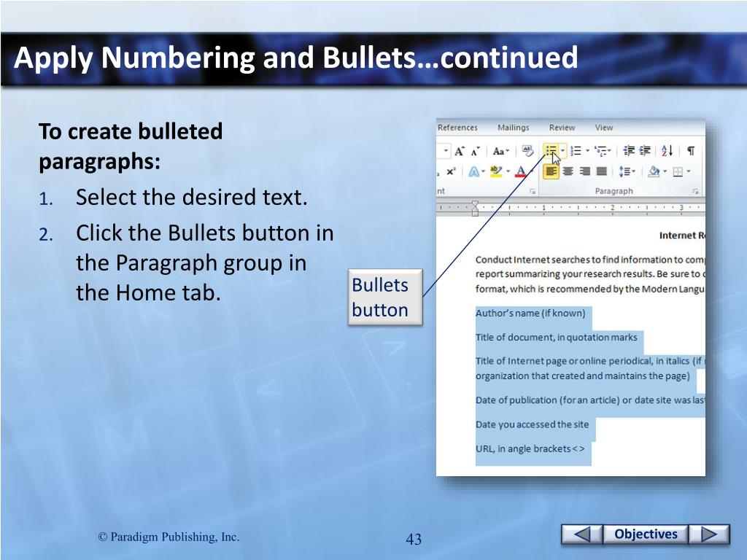747x560 pixels.
Task: Toggle Center alignment button
Action: (x=568, y=171)
